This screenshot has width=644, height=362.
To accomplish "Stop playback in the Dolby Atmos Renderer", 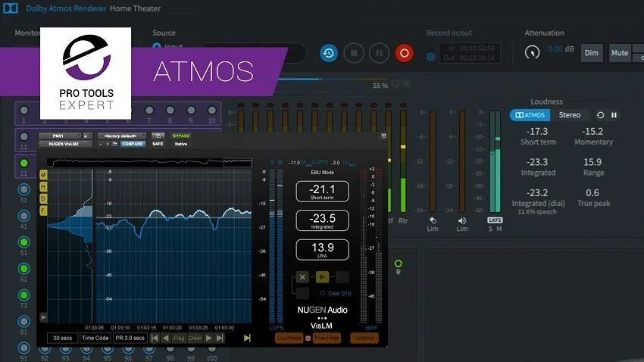I will 354,53.
